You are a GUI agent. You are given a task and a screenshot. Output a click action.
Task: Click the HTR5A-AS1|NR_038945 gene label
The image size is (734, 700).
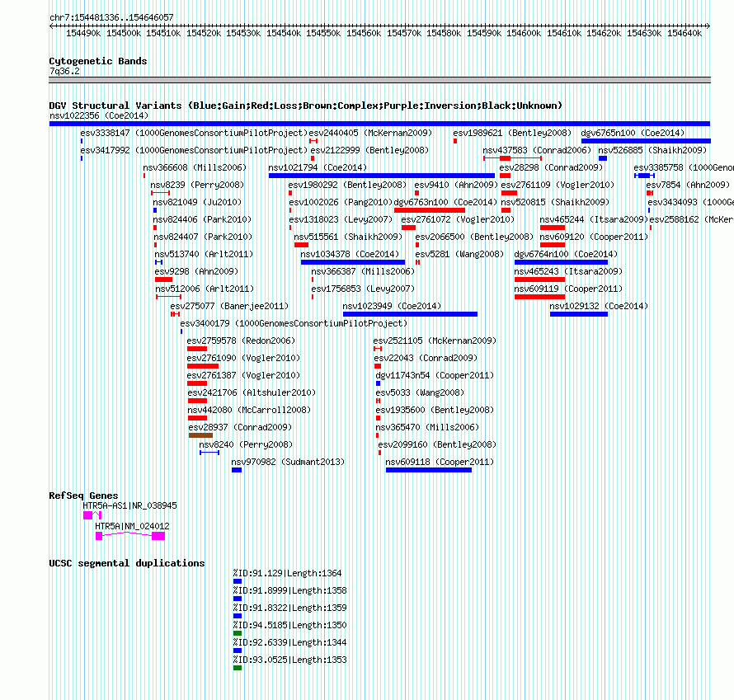point(129,505)
